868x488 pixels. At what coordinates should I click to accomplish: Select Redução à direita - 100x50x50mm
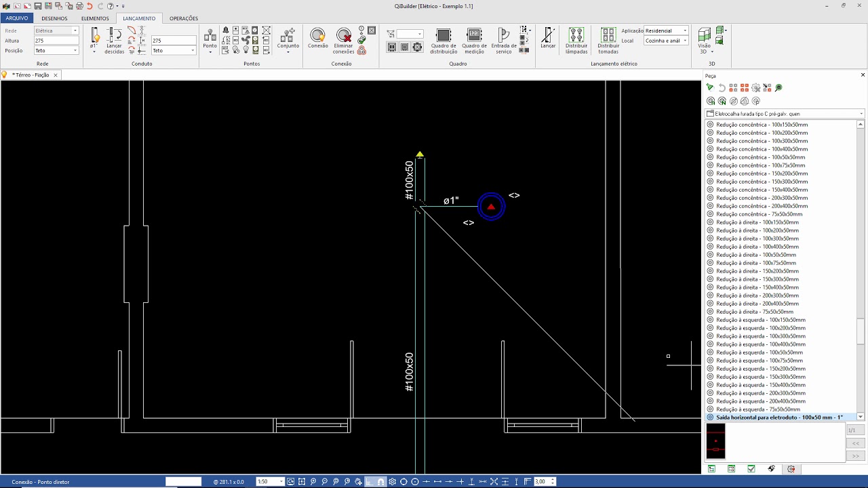click(x=756, y=255)
